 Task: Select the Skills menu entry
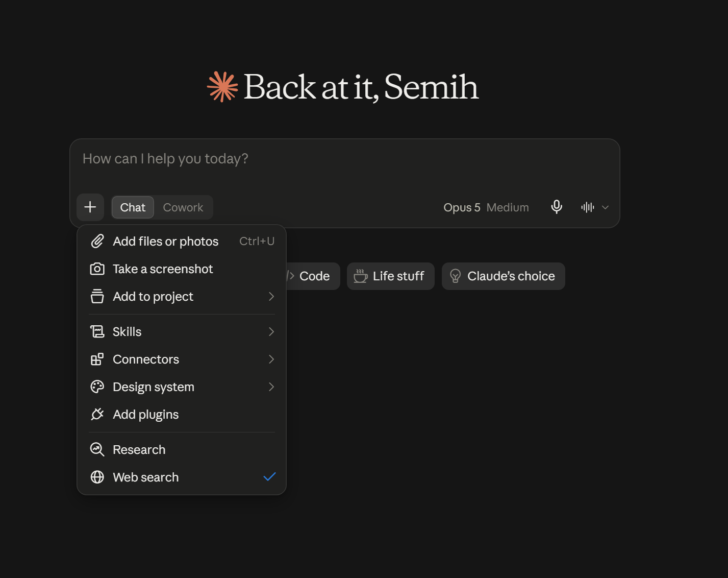point(182,332)
